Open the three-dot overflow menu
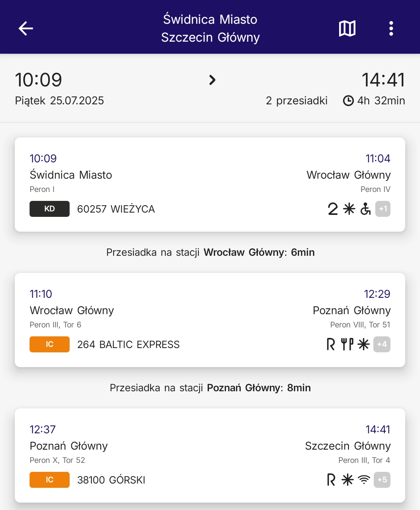 tap(391, 28)
